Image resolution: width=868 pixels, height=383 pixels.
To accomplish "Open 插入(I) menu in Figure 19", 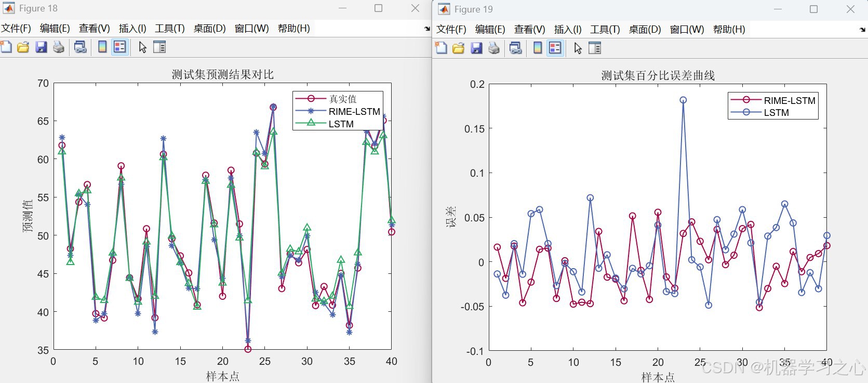I will pos(568,30).
